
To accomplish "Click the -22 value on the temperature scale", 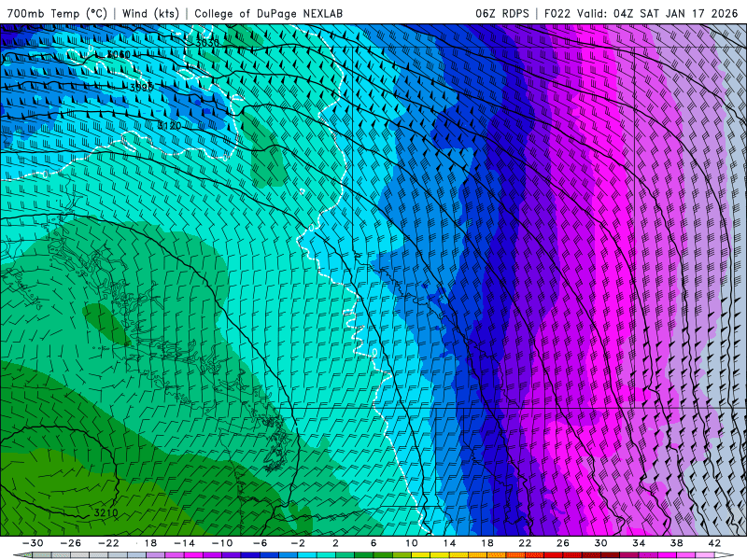I will click(108, 543).
